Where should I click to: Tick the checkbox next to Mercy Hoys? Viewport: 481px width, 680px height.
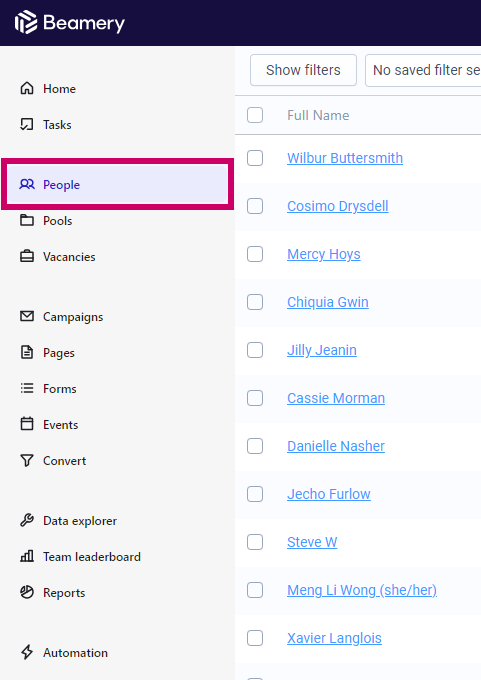255,254
